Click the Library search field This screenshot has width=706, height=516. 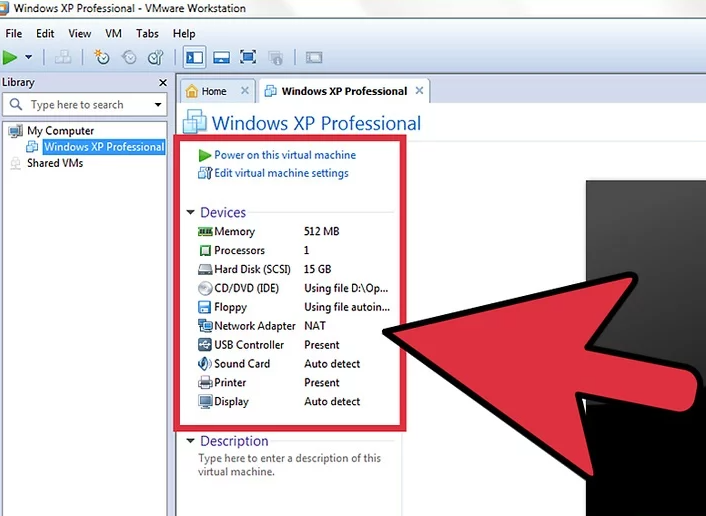click(x=84, y=105)
